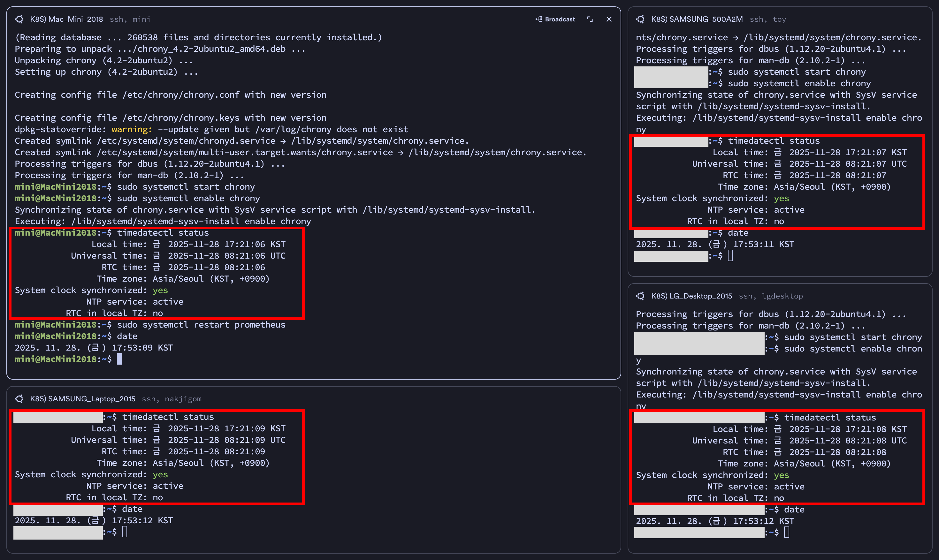Click the 'ssh, mini' connection label
Viewport: 939px width, 560px height.
[x=130, y=19]
